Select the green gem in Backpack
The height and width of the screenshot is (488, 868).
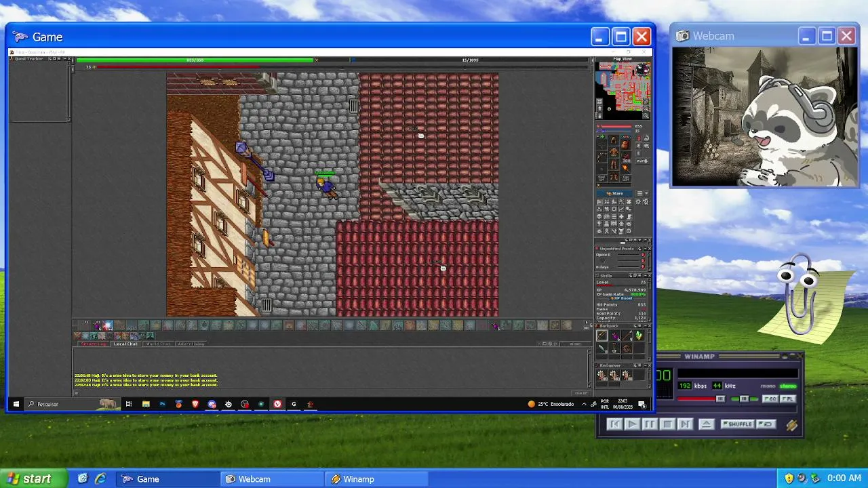[x=638, y=335]
